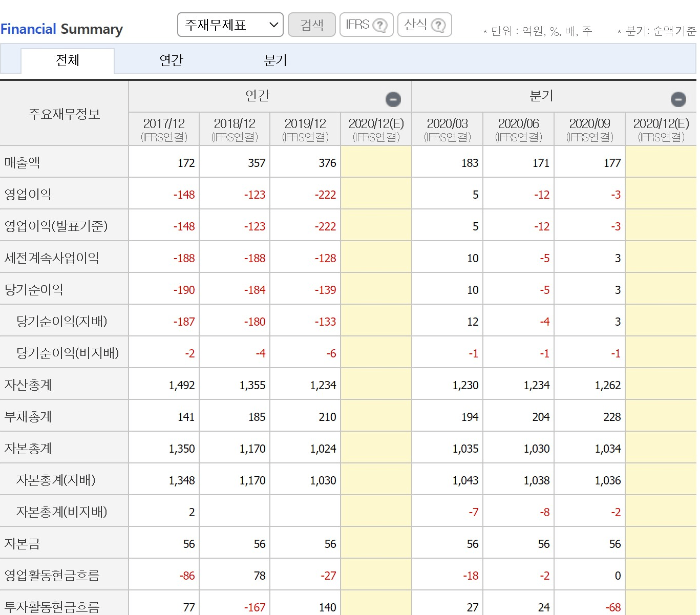Click the 매출액 row label

point(23,162)
